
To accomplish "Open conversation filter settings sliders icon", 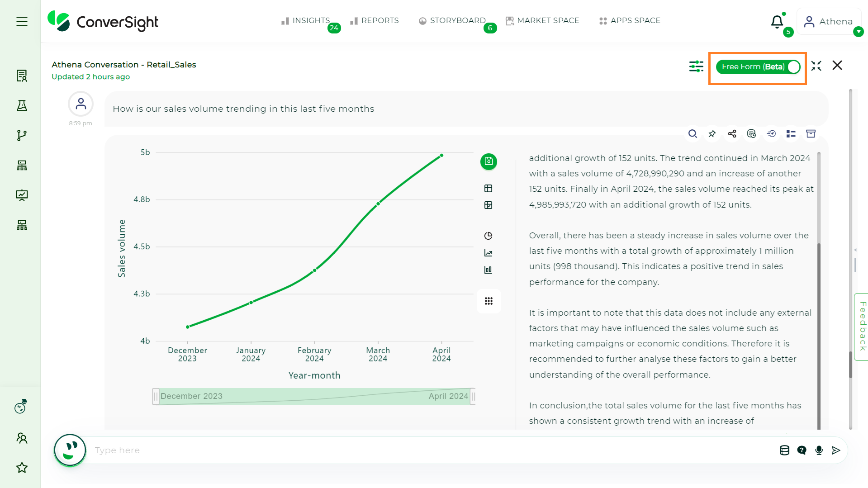I will [x=696, y=66].
